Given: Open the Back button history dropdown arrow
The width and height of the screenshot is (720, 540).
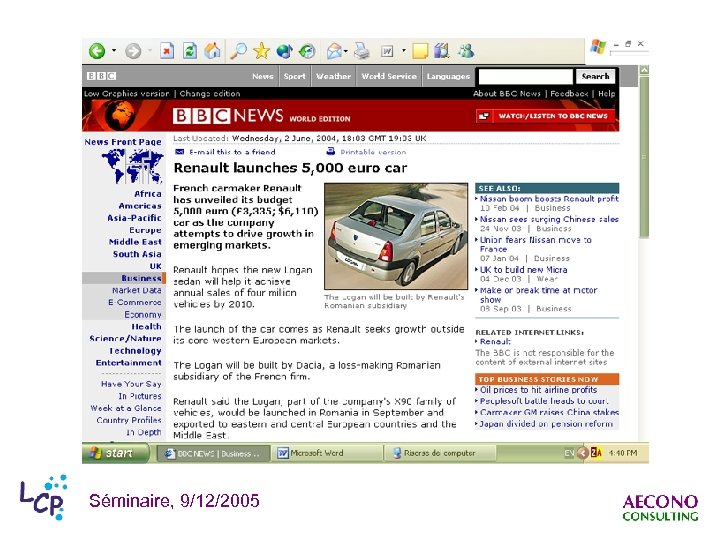Looking at the screenshot, I should click(x=114, y=51).
